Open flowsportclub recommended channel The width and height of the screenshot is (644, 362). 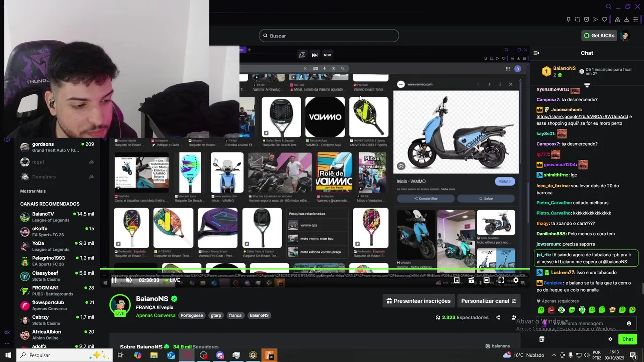pos(57,305)
